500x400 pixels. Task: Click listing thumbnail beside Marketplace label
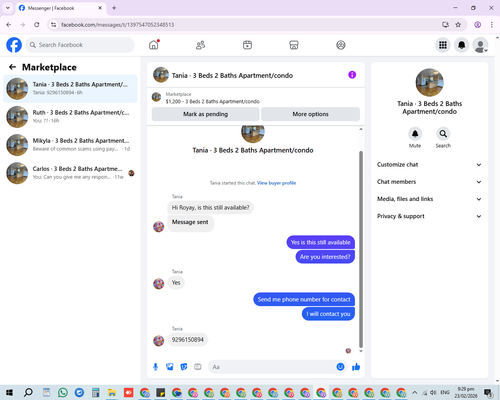pos(156,97)
